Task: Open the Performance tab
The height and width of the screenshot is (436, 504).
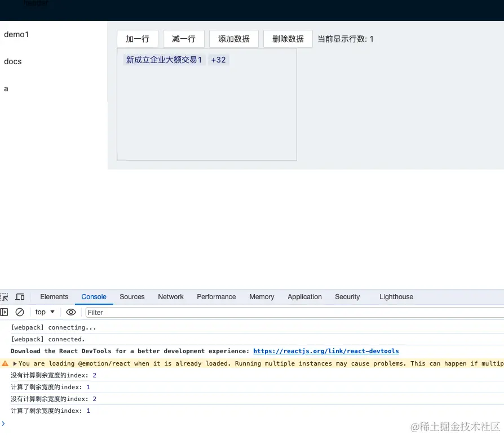Action: [216, 297]
